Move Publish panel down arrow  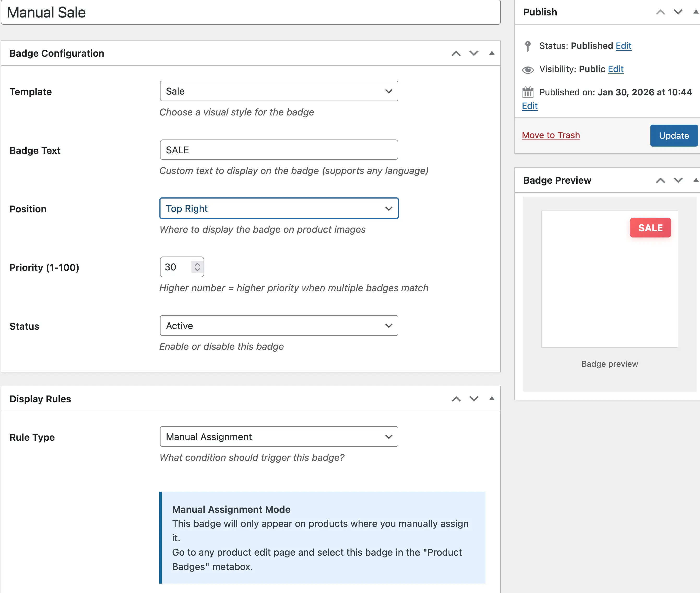tap(678, 12)
